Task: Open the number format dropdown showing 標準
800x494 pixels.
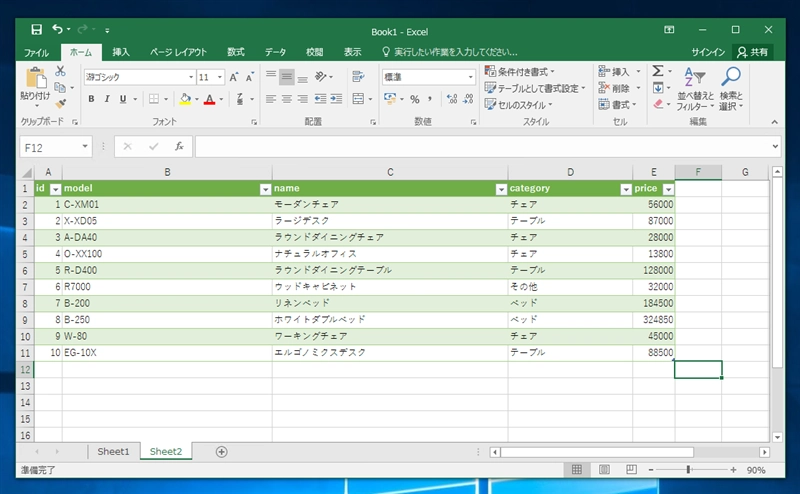Action: point(470,77)
